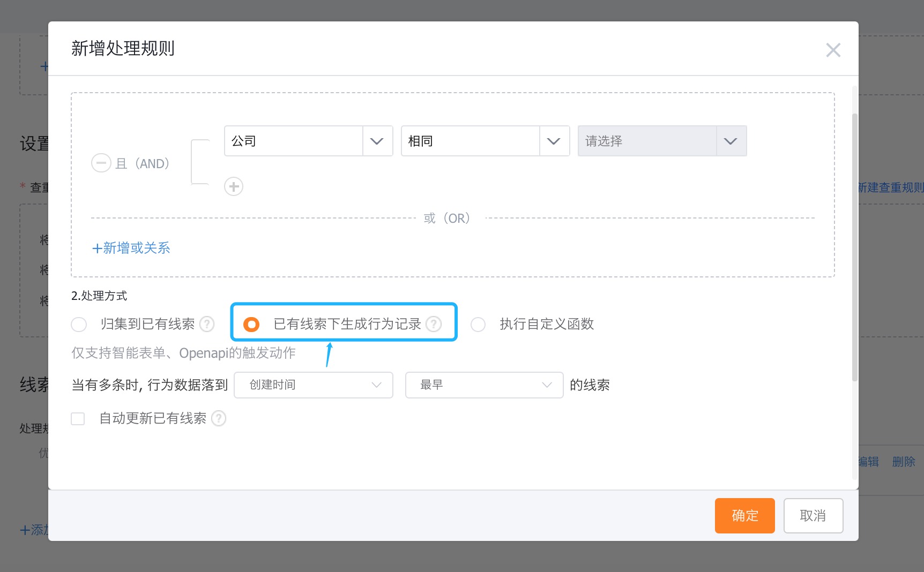Viewport: 924px width, 572px height.
Task: Click the 当有多条时, 行为数据落到 label
Action: pos(150,385)
